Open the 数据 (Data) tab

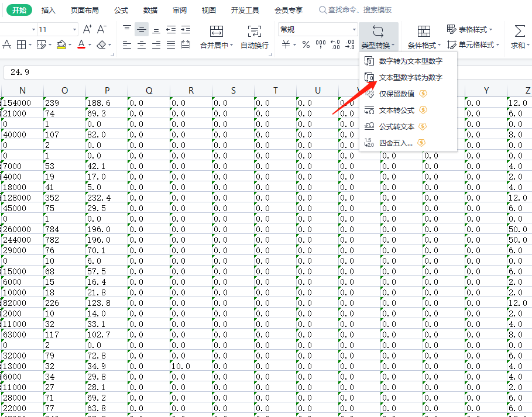tap(150, 10)
